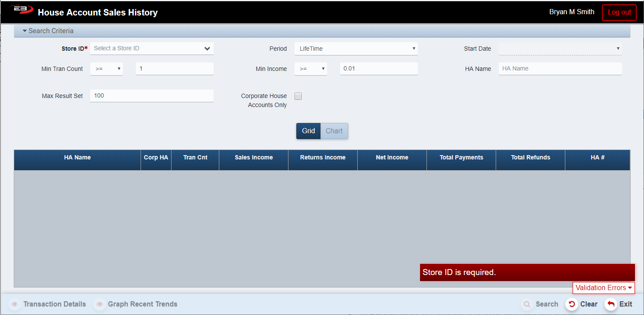Change the Min Income operator dropdown
The image size is (644, 315).
pyautogui.click(x=310, y=69)
